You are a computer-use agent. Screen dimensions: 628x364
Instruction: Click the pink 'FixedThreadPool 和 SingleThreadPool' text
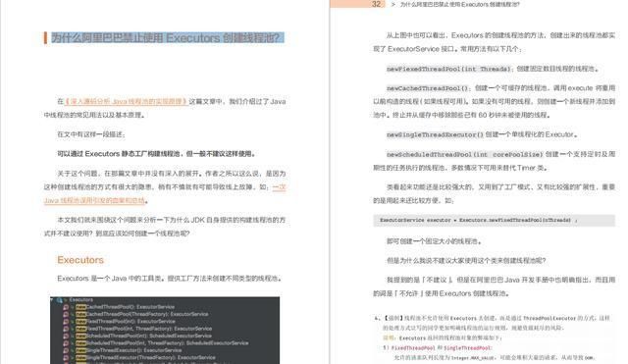pyautogui.click(x=442, y=348)
